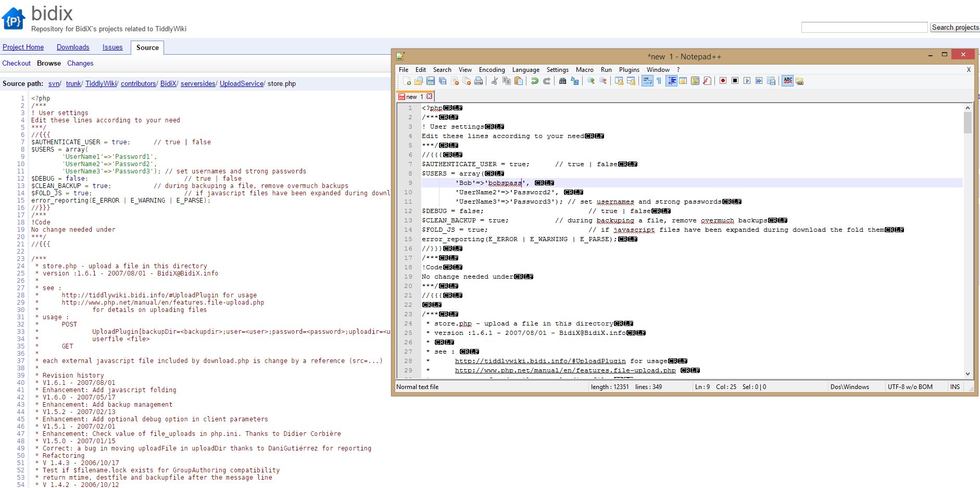The image size is (980, 488).
Task: Open user-defined language dialog icon
Action: click(683, 81)
